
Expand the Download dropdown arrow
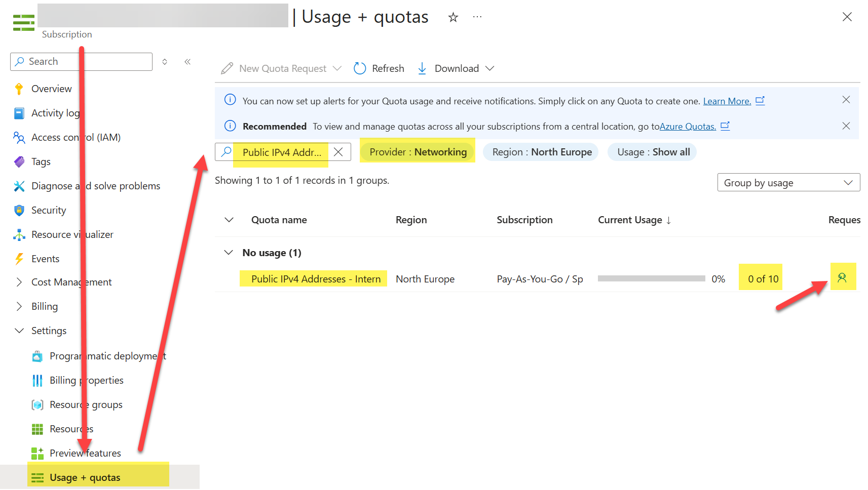coord(489,68)
